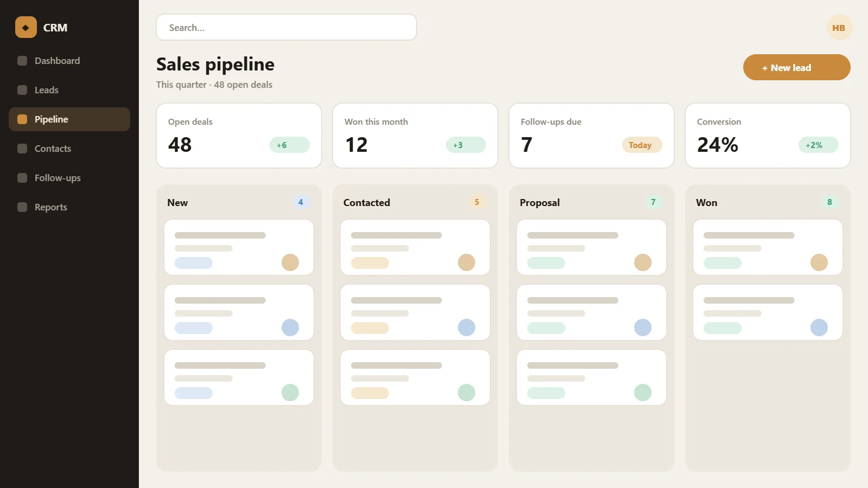Screen dimensions: 868x488
Task: Click the +3 badge on Won this month
Action: tap(466, 145)
